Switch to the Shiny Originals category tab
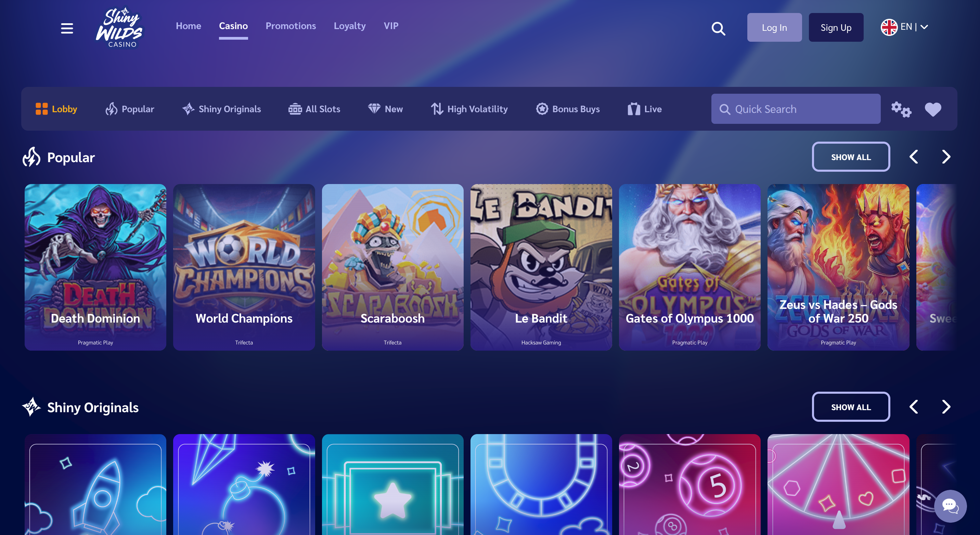Image resolution: width=980 pixels, height=535 pixels. coord(221,109)
